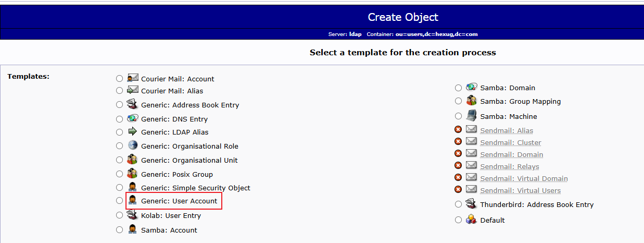
Task: Click the Samba Machine computer icon
Action: 471,116
